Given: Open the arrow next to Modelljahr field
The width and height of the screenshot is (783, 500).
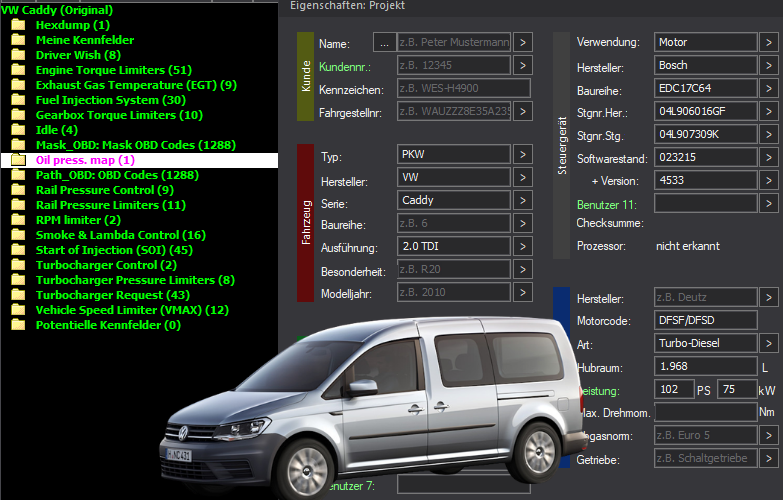Looking at the screenshot, I should (522, 292).
